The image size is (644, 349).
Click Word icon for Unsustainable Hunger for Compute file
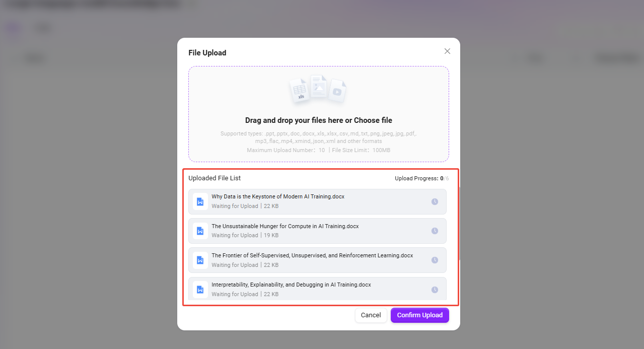(200, 231)
